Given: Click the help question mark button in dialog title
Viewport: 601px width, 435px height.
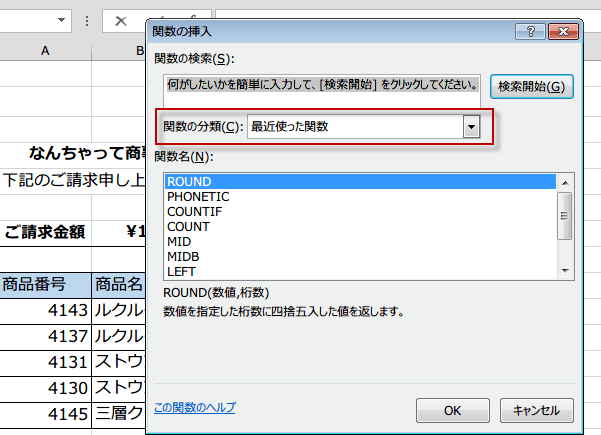Looking at the screenshot, I should point(530,31).
